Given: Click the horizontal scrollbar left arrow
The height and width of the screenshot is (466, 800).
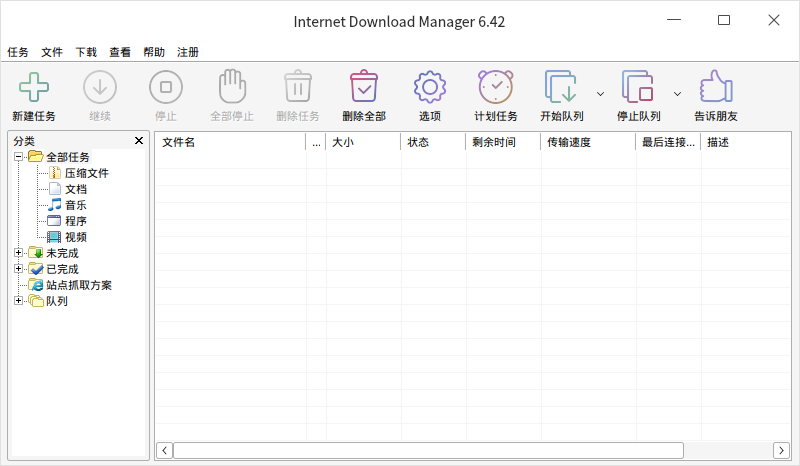Looking at the screenshot, I should coord(164,450).
